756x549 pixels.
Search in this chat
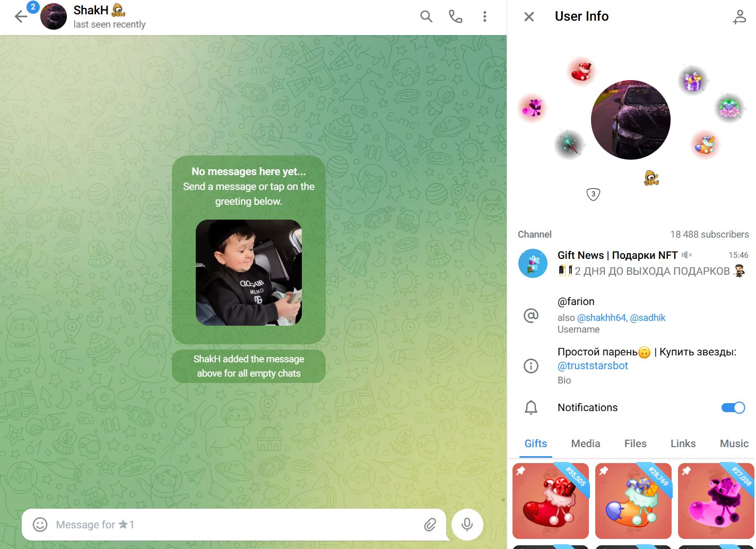coord(426,16)
